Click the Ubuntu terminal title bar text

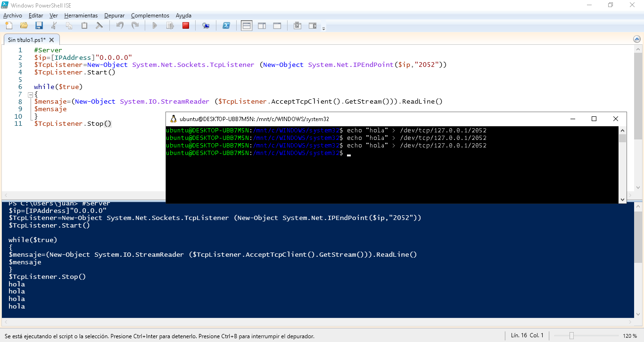point(254,119)
